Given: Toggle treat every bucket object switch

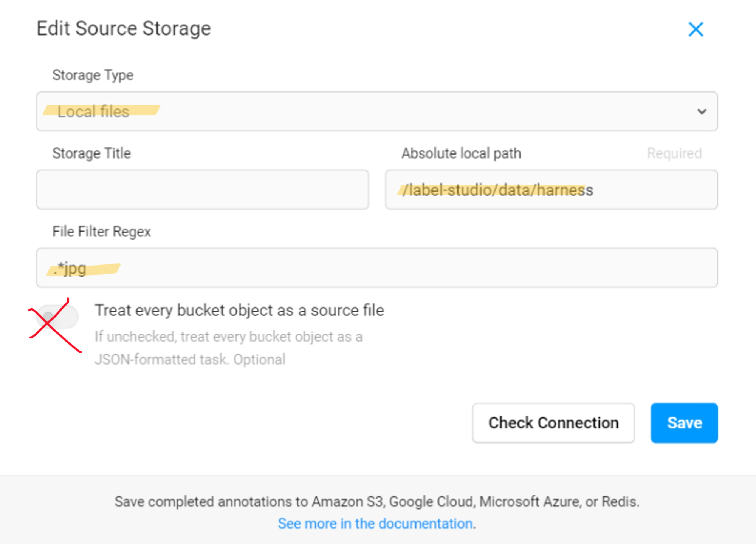Looking at the screenshot, I should tap(57, 317).
